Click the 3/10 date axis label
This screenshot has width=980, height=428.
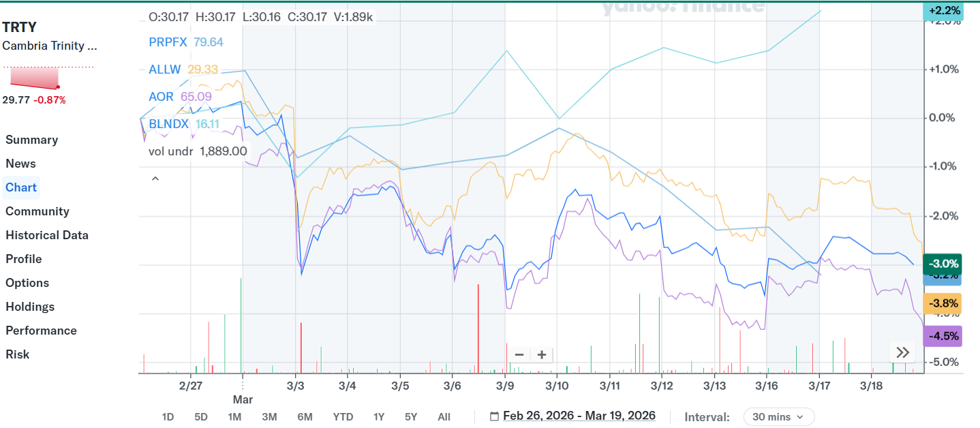coord(557,386)
